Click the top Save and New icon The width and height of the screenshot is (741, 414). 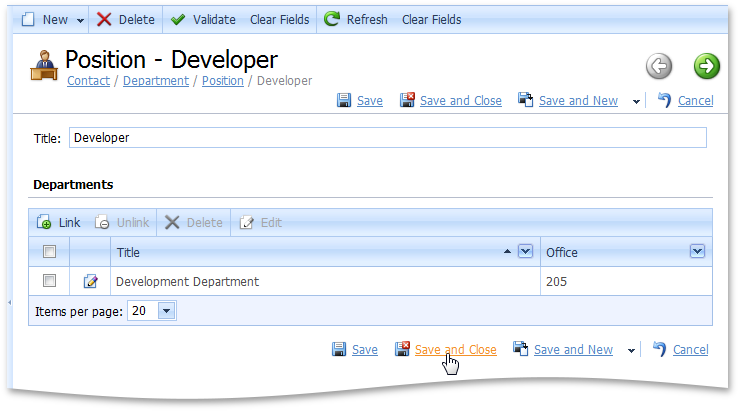click(x=526, y=100)
